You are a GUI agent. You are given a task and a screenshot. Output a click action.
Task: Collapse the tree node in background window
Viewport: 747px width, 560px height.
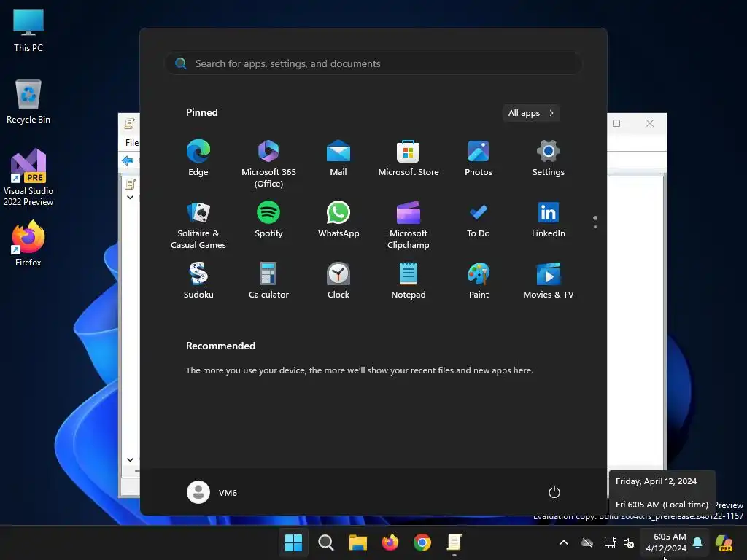click(x=130, y=197)
